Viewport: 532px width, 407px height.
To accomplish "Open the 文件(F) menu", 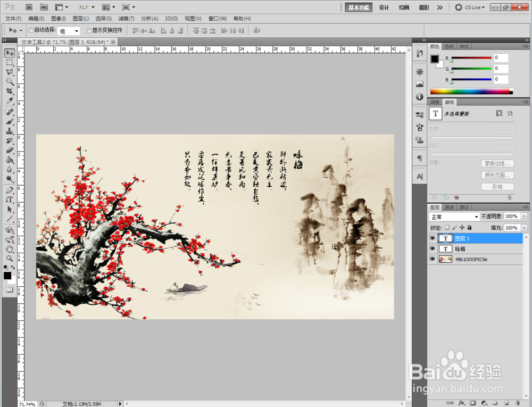I will pyautogui.click(x=14, y=19).
